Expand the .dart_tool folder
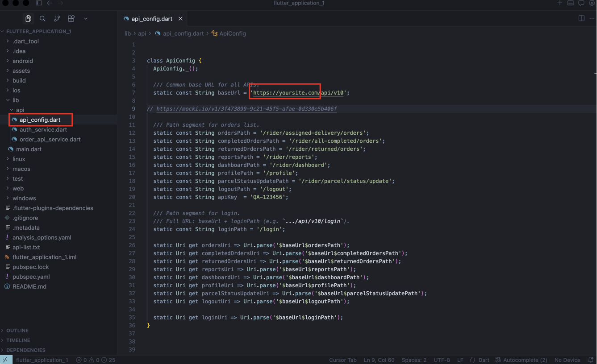This screenshot has height=364, width=597. coord(25,41)
